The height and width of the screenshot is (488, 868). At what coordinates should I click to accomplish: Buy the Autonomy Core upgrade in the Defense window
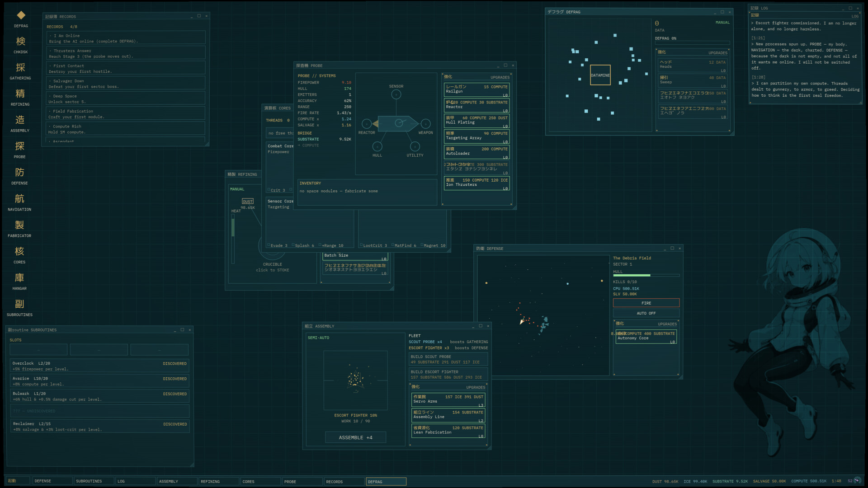[646, 337]
